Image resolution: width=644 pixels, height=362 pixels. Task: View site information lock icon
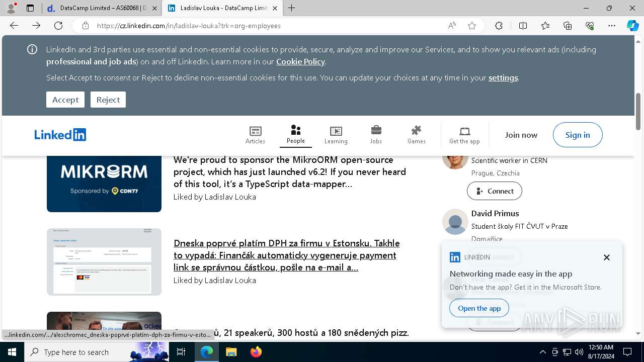[x=86, y=26]
